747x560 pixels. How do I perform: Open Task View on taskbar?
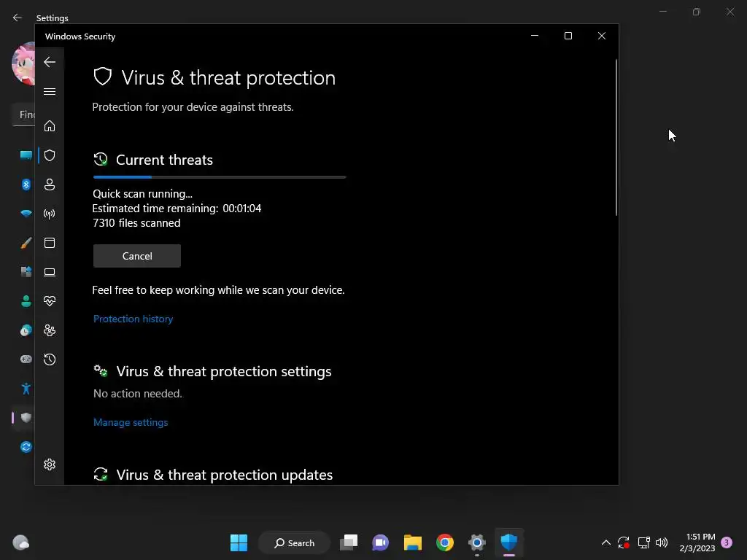(x=349, y=542)
